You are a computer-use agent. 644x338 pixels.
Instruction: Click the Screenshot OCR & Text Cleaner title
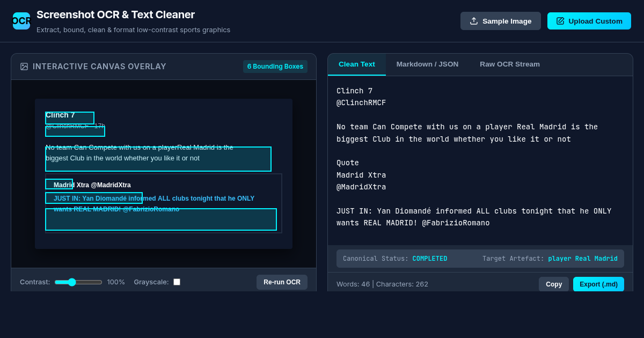(115, 15)
